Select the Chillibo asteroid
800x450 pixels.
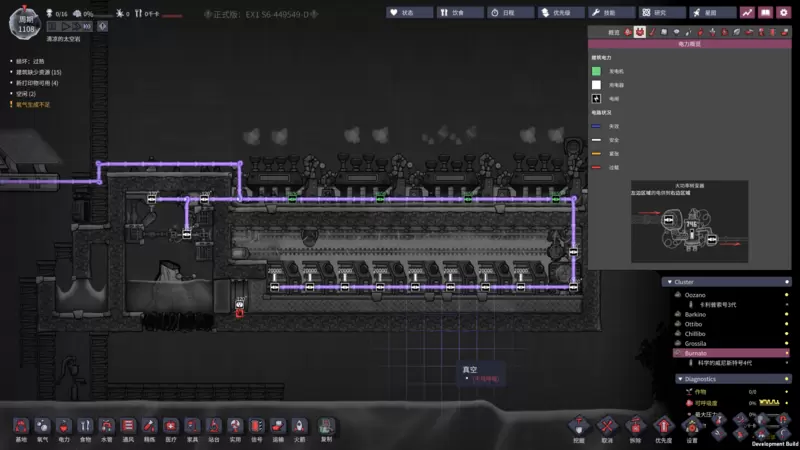(732, 334)
